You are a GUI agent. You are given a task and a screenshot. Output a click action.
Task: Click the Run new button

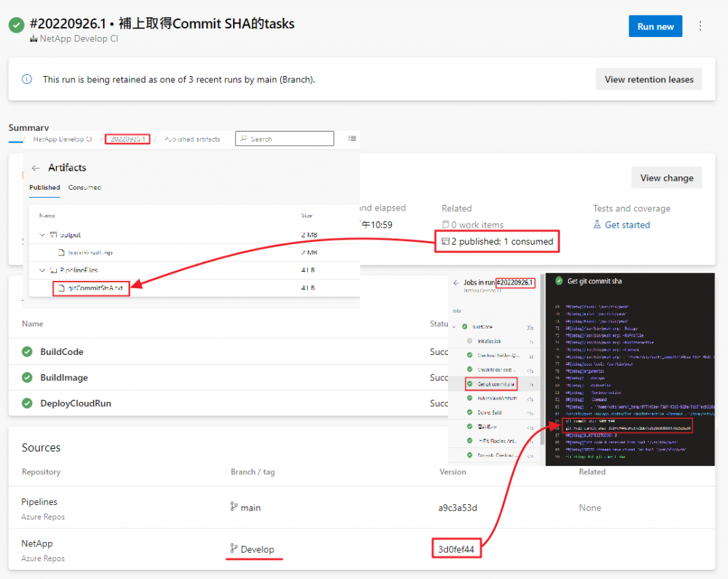[x=655, y=26]
